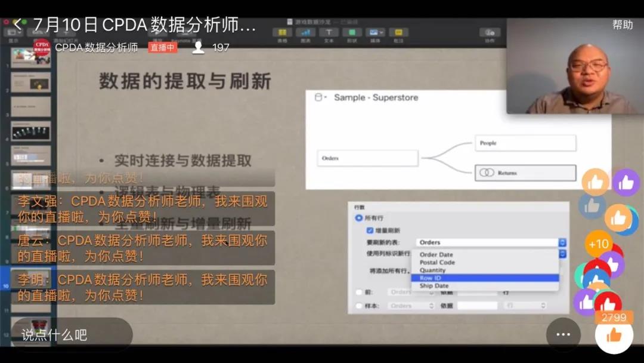Select slide 2 thumbnail in navigator
644x363 pixels.
tap(31, 82)
